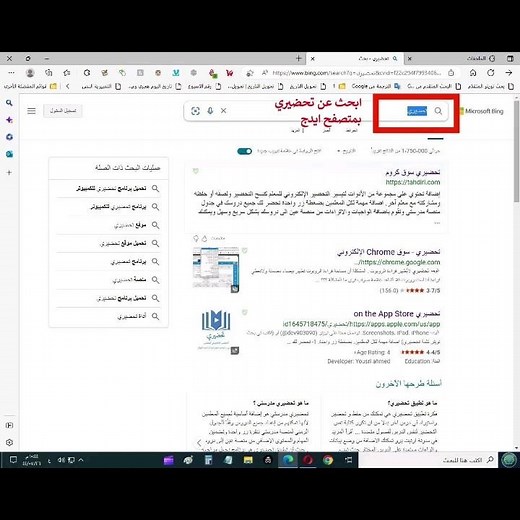Click the Tahdiri app logo thumbnail
The image size is (520, 520).
(216, 330)
